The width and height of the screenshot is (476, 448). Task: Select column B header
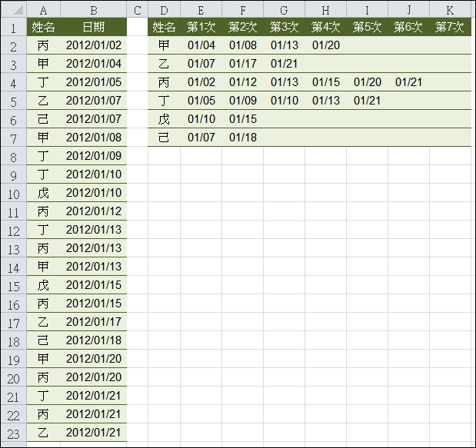pos(94,10)
